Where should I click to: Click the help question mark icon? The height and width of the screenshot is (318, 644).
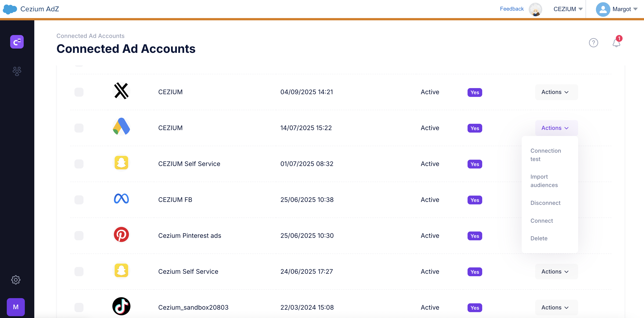593,43
